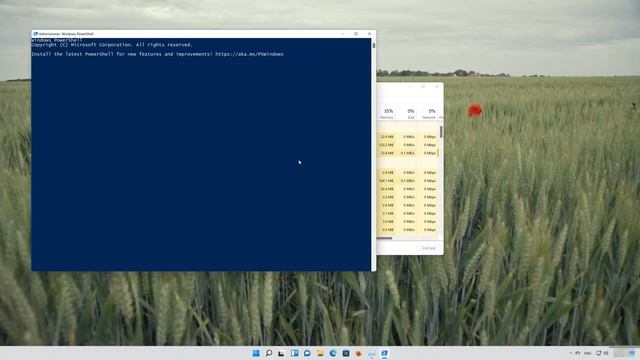This screenshot has height=360, width=640.
Task: Click Task Manager vertical scrollbar thumb
Action: (441, 132)
